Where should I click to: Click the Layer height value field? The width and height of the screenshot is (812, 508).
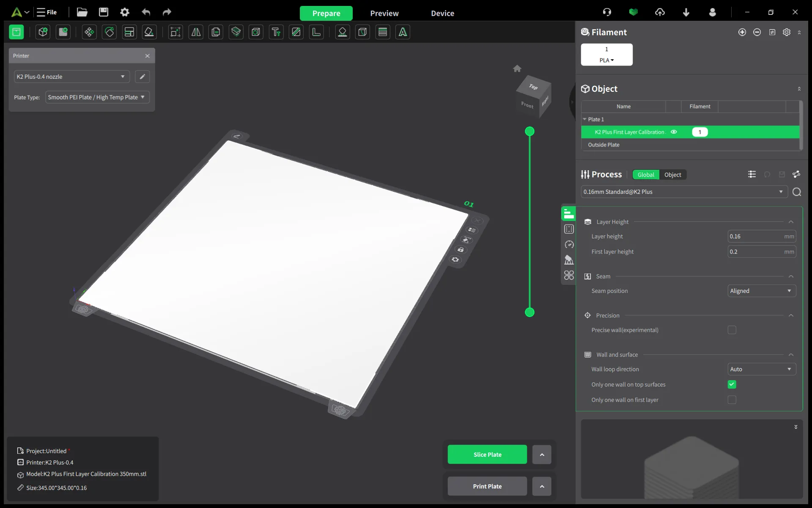(x=762, y=236)
